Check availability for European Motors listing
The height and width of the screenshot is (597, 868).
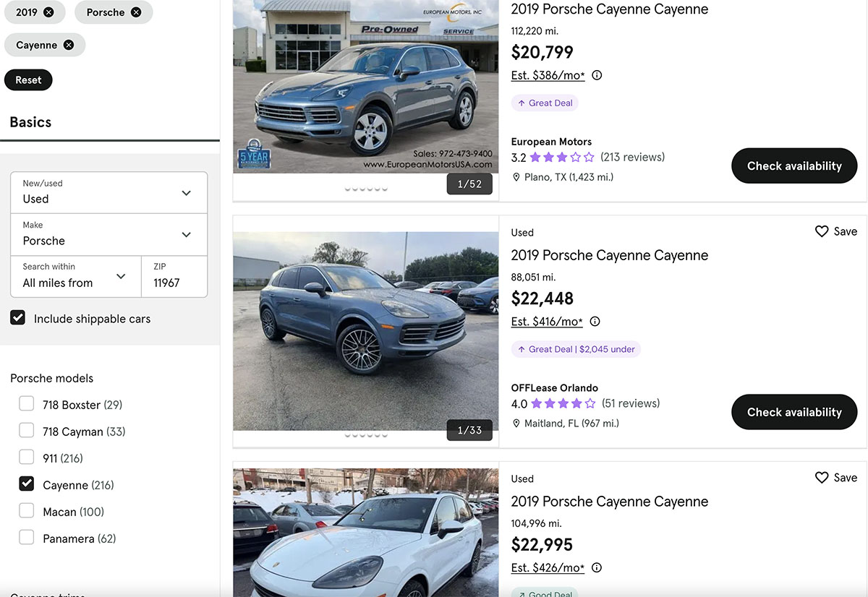(793, 166)
